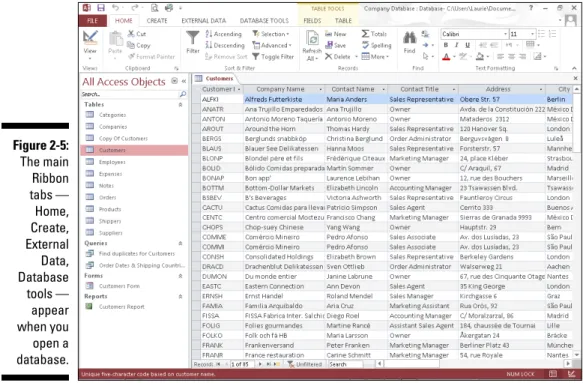The image size is (583, 383).
Task: Click Undo in Quick Access Toolbar
Action: pyautogui.click(x=115, y=8)
